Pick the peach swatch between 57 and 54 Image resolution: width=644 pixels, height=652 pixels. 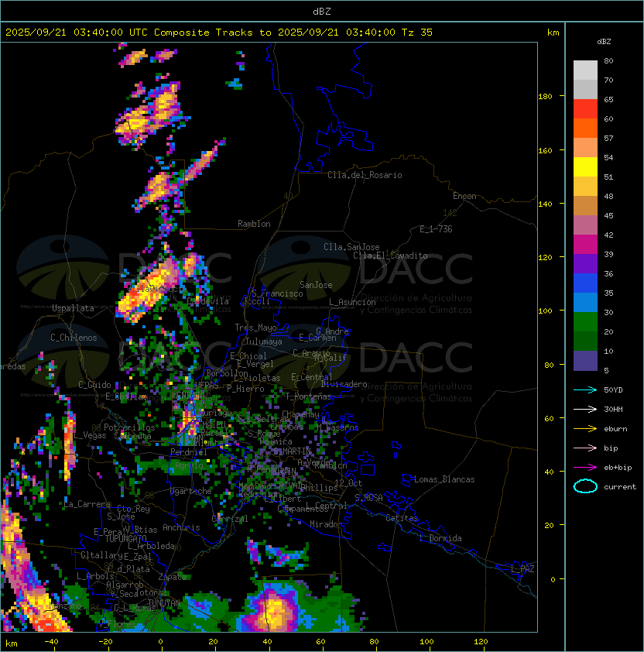coord(585,148)
